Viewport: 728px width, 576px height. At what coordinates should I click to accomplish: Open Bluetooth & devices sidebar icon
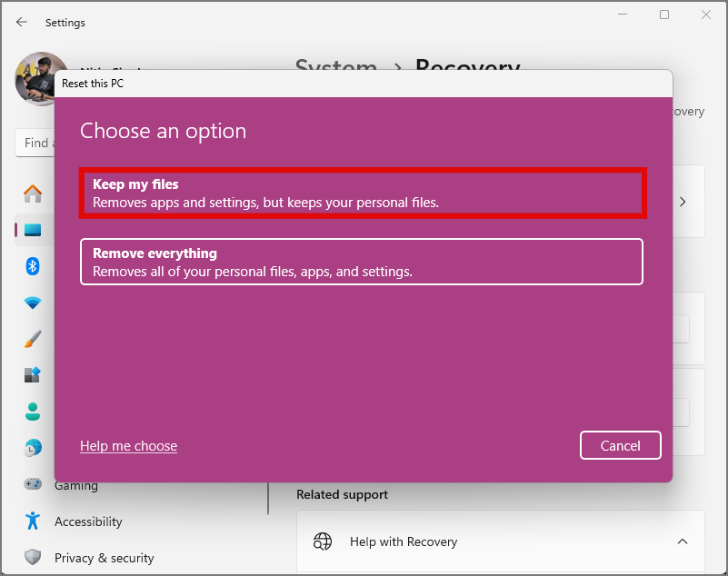[33, 266]
